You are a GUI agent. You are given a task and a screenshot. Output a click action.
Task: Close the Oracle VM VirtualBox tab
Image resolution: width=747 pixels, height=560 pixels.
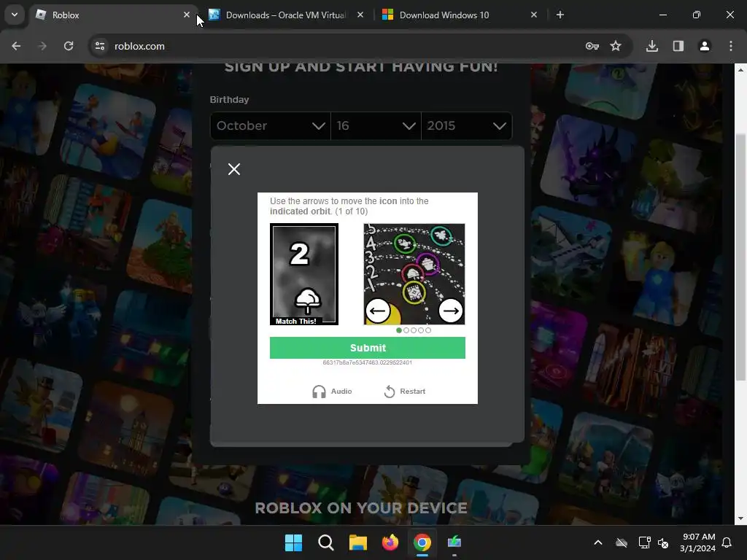coord(360,15)
